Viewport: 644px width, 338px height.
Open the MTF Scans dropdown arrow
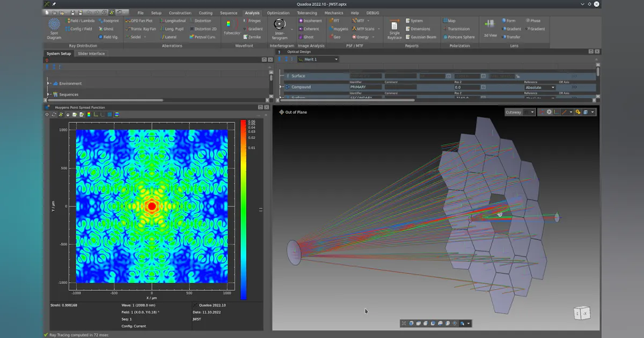379,29
